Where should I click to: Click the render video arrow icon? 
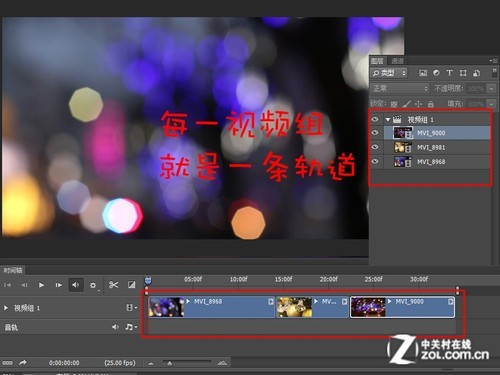coord(23,362)
